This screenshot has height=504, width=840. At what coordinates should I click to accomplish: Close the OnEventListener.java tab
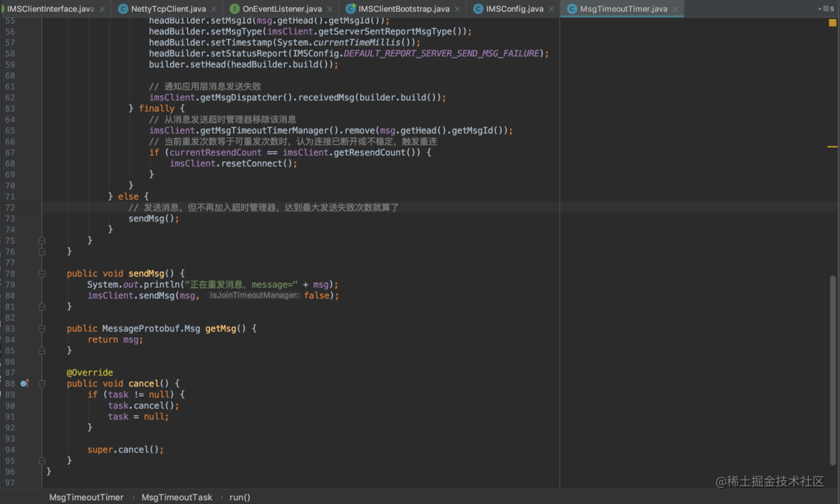pyautogui.click(x=331, y=9)
